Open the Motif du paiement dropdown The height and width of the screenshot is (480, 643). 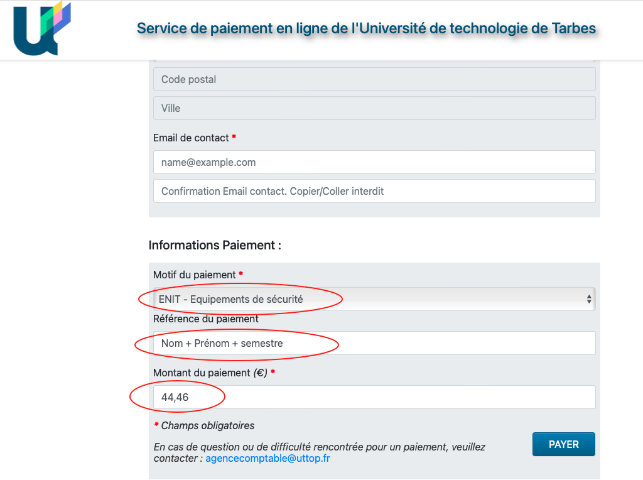pyautogui.click(x=374, y=299)
